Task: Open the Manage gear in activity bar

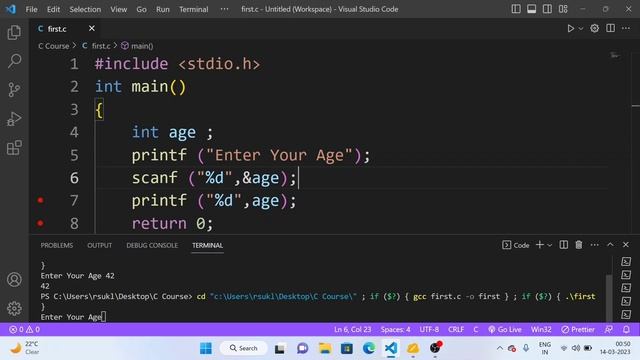Action: coord(14,308)
